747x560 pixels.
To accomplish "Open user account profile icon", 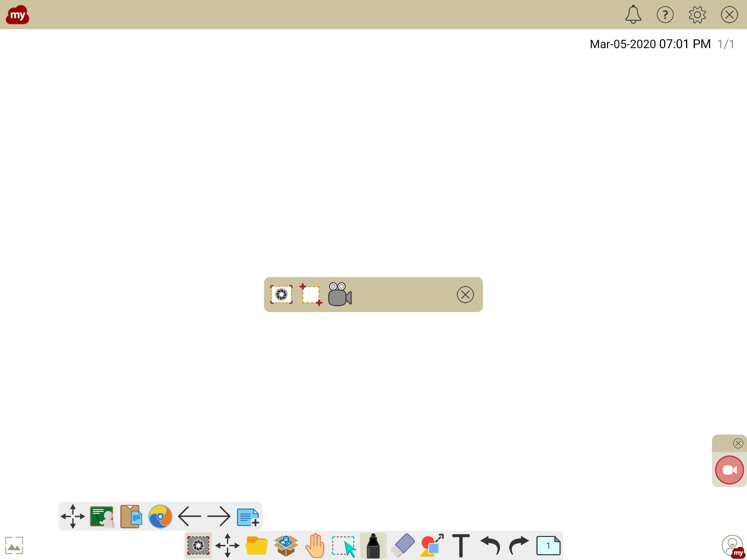I will pos(732,546).
